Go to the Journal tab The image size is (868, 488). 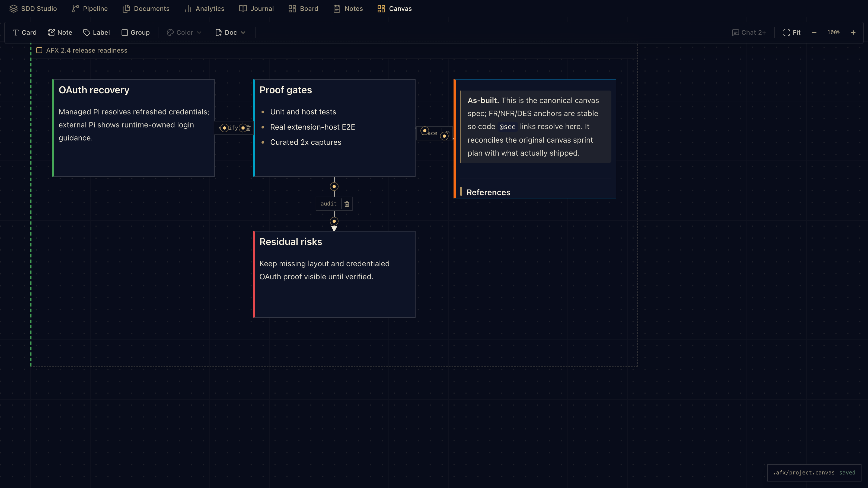point(256,8)
